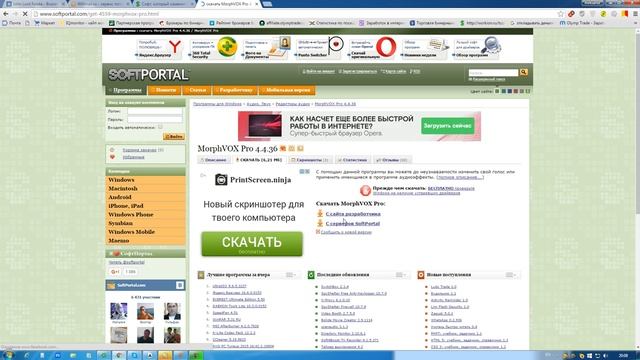Image resolution: width=640 pixels, height=360 pixels.
Task: Open the Мобильная версия menu tab
Action: [287, 90]
